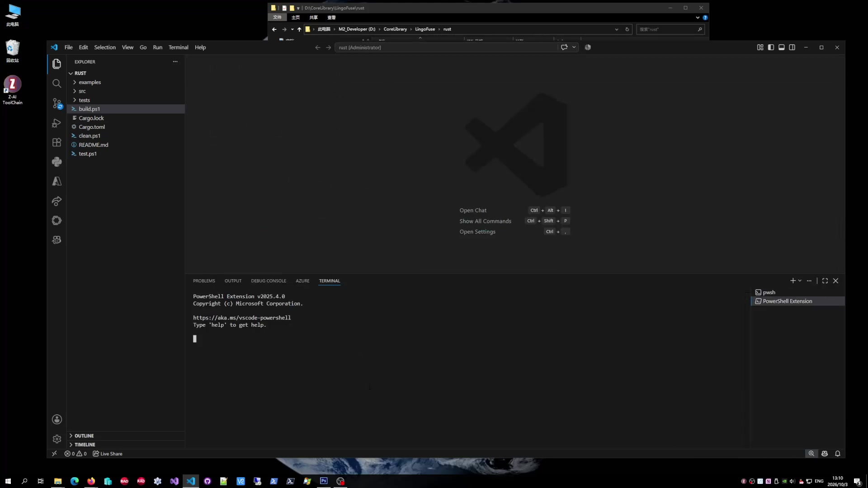Click Live Share in the status bar
Image resolution: width=868 pixels, height=488 pixels.
click(x=108, y=454)
